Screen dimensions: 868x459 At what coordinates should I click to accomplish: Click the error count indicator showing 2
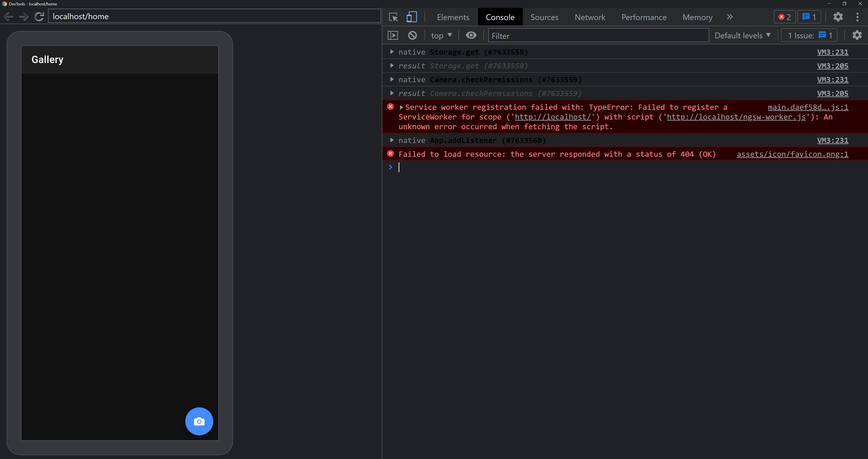pos(784,17)
